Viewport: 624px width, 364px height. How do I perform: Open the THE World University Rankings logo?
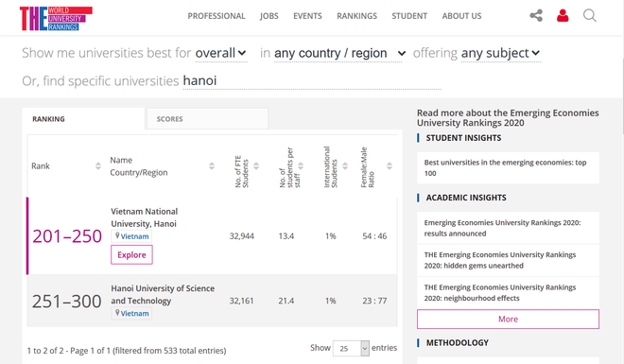click(x=56, y=18)
